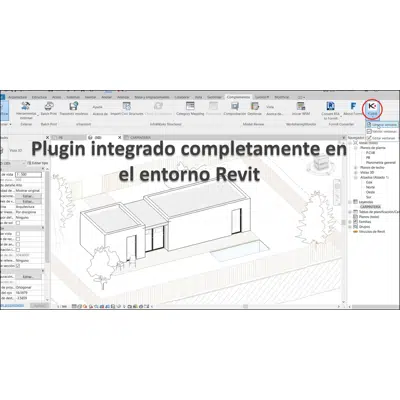This screenshot has width=400, height=400.
Task: Click the Import Civil Structures icon
Action: tap(126, 107)
